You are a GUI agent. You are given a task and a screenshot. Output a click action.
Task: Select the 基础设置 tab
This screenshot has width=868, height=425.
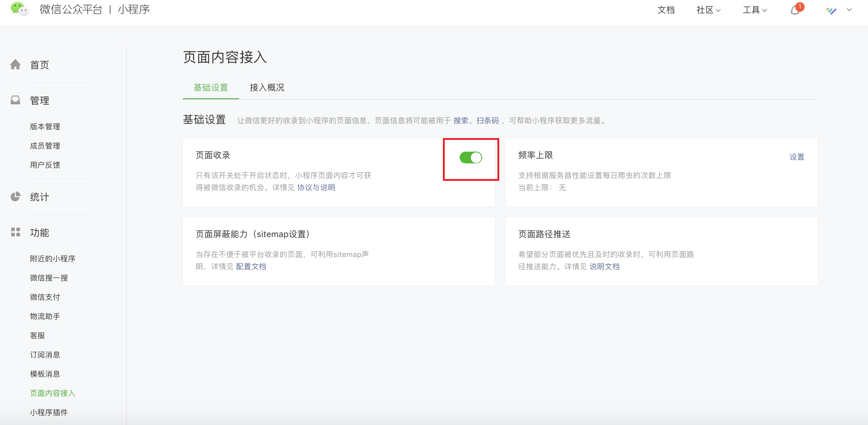point(211,88)
